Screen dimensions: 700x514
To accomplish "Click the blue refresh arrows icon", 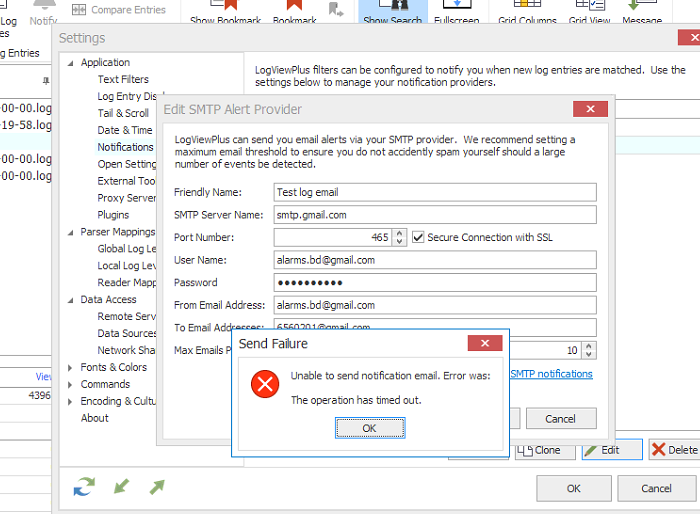I will (84, 487).
